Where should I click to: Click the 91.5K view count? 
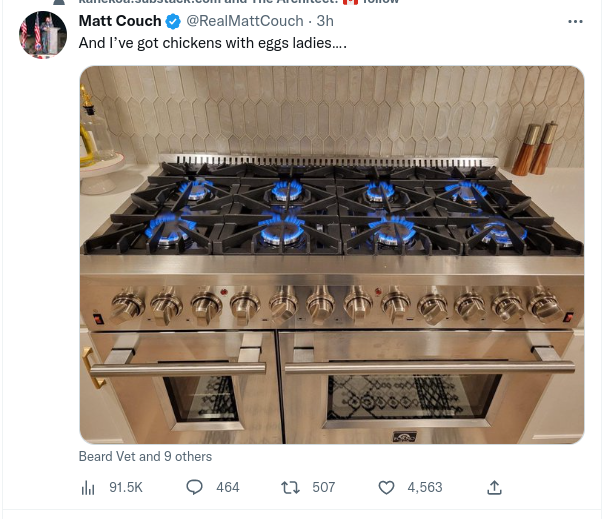pos(126,487)
